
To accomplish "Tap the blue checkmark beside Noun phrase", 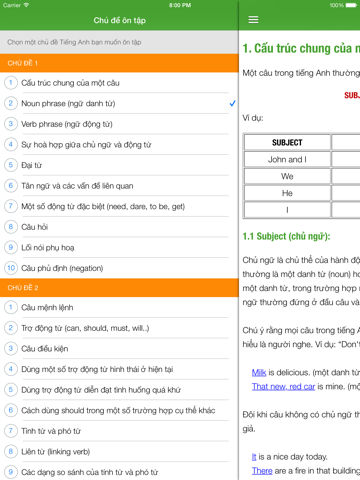I will point(233,103).
